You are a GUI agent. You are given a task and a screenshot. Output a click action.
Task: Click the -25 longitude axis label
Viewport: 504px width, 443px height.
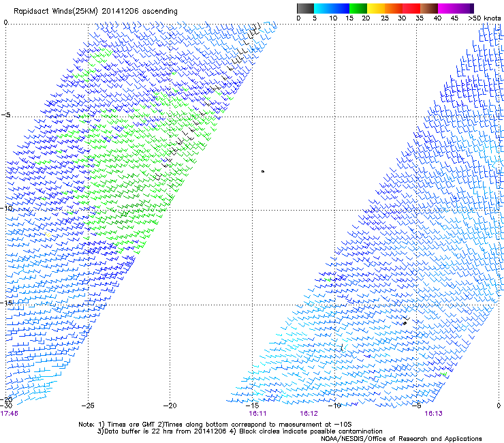pyautogui.click(x=88, y=406)
